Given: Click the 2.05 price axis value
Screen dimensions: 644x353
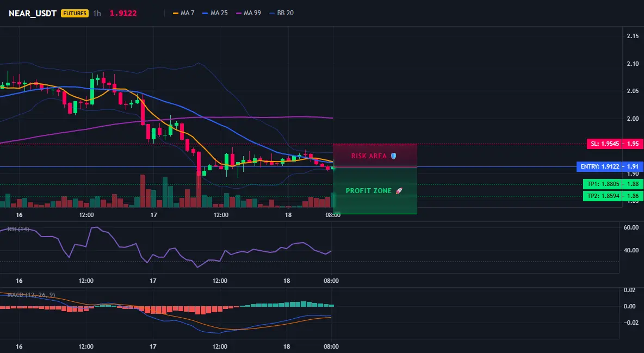Looking at the screenshot, I should pos(633,91).
